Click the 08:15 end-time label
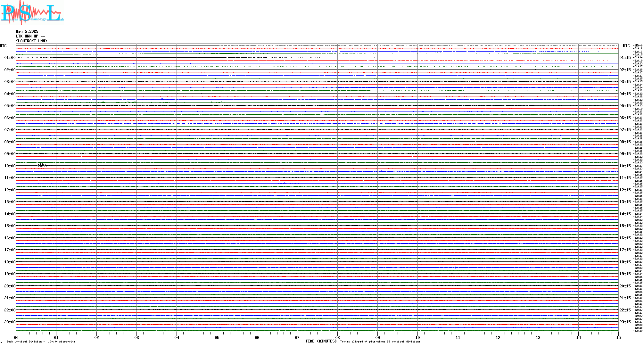The width and height of the screenshot is (644, 346). point(625,142)
